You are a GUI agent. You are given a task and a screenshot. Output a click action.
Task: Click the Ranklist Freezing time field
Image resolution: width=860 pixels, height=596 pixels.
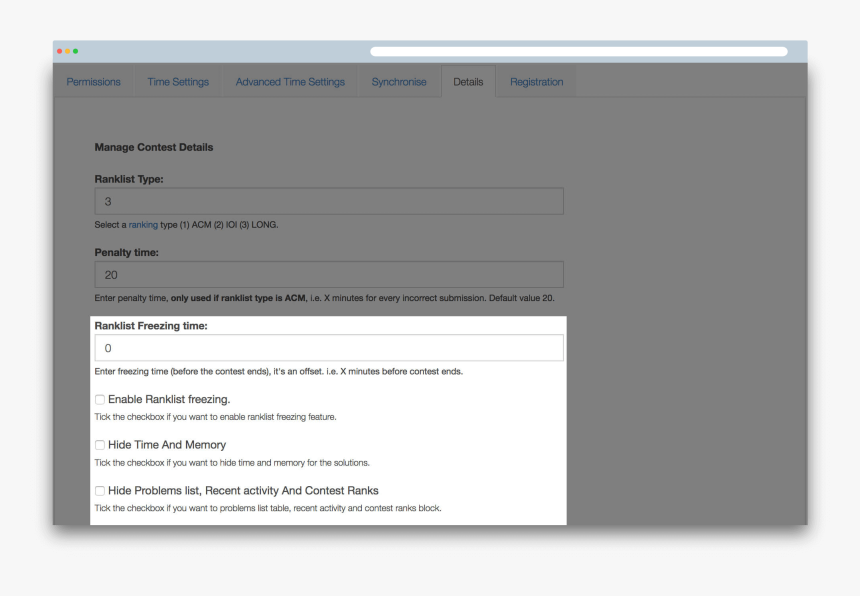coord(329,348)
